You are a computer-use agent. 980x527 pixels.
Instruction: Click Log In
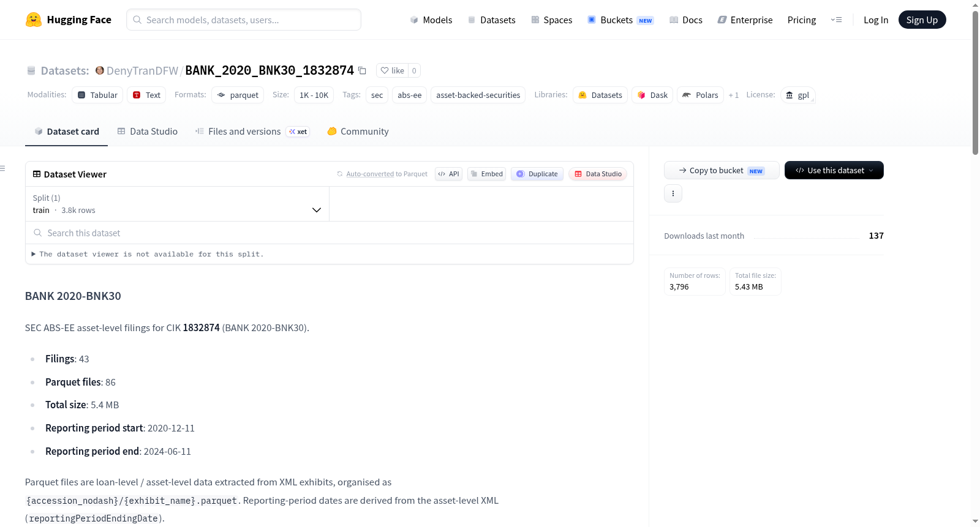876,20
